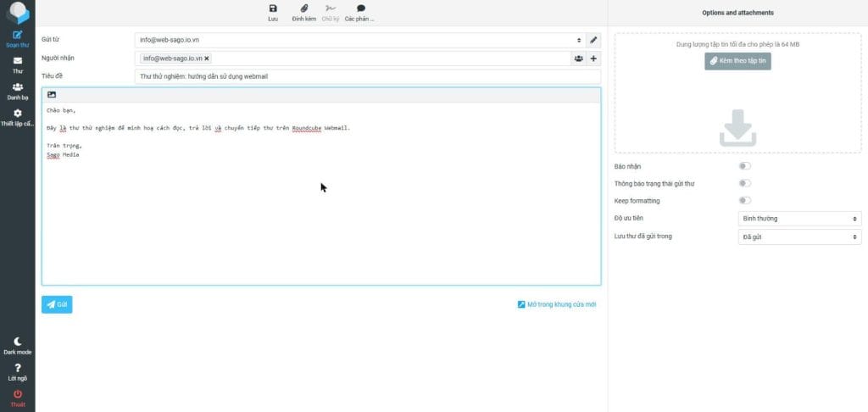Edit sender identities with pencil icon
The image size is (868, 412).
[593, 41]
